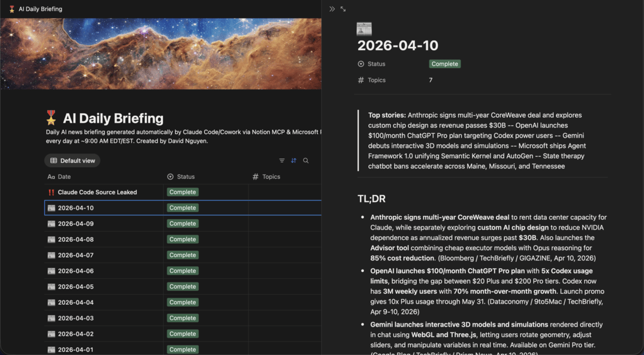Open the 2026-04-04 briefing entry
The width and height of the screenshot is (644, 355).
[75, 302]
